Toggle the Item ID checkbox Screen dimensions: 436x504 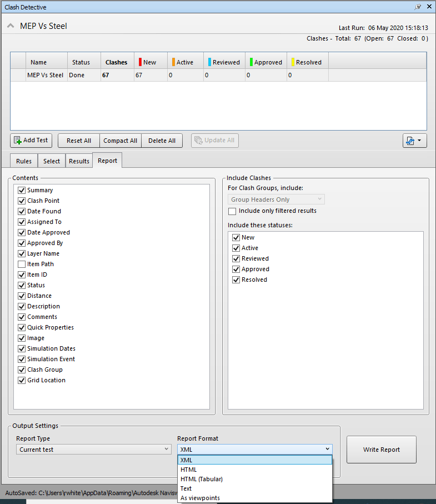[x=22, y=275]
